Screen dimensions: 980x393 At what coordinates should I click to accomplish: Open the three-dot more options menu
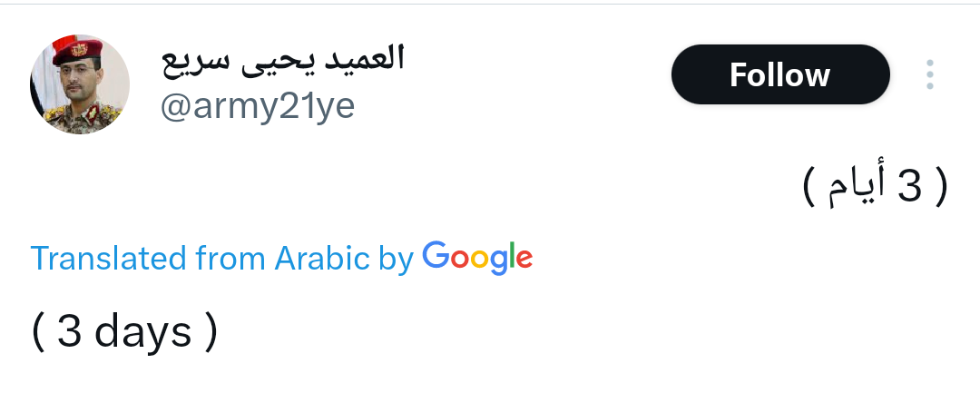click(929, 74)
